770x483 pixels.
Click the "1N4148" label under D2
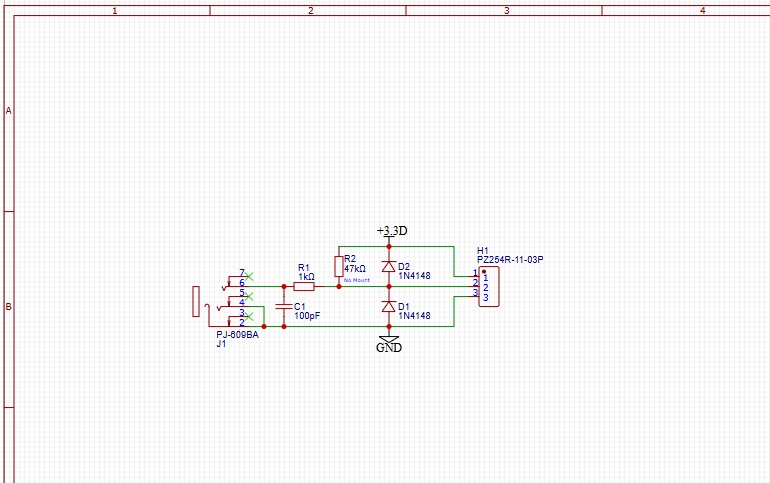(414, 276)
